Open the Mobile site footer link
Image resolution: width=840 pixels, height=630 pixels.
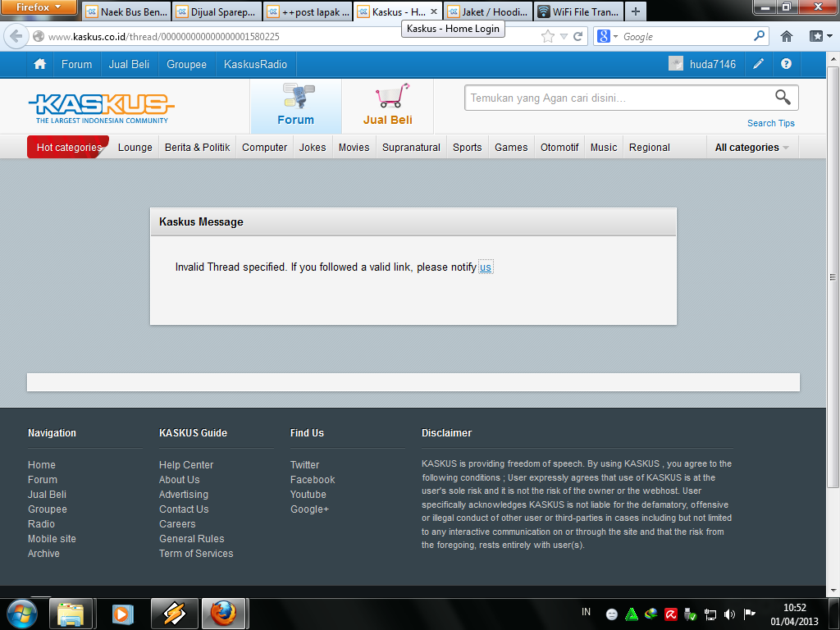pos(52,539)
